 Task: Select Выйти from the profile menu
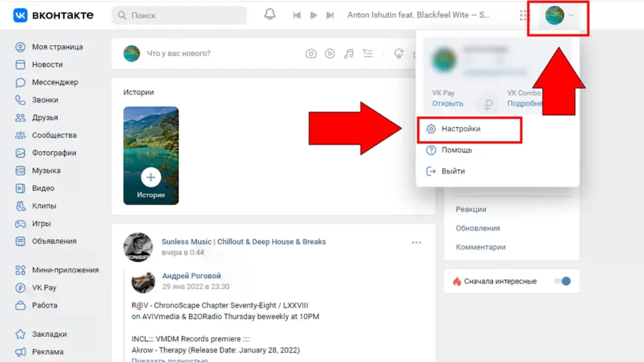(453, 171)
